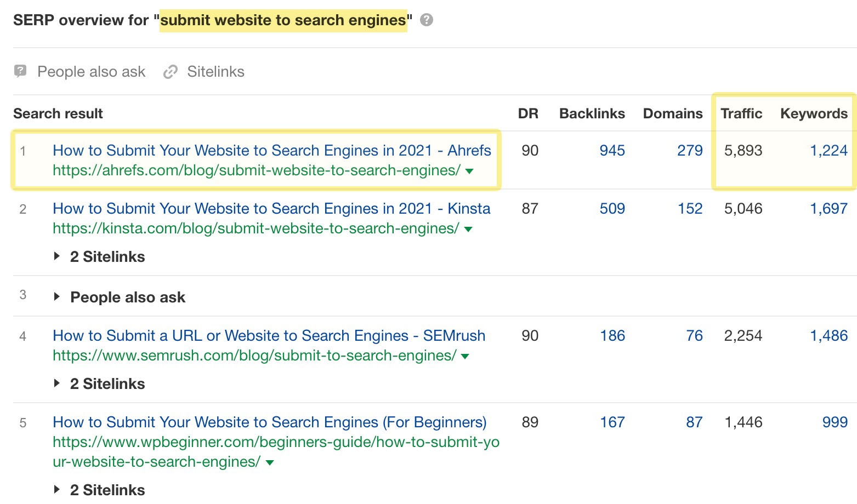
Task: Click the Sitelinks filter icon
Action: (171, 71)
